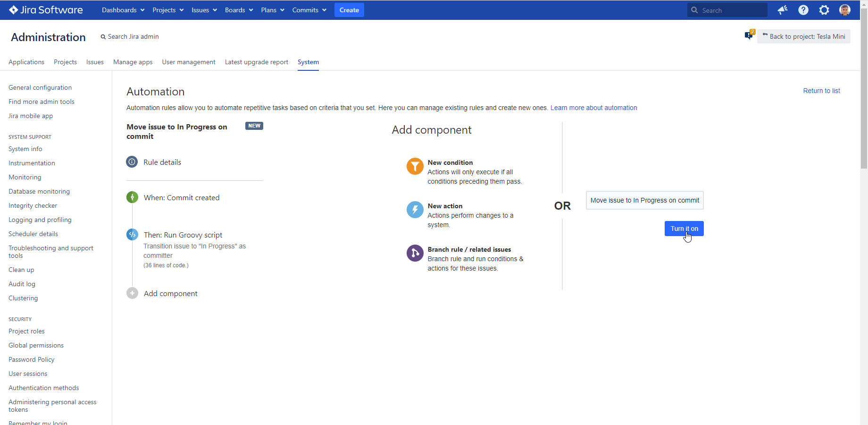868x425 pixels.
Task: Click the feedback megaphone icon
Action: pyautogui.click(x=783, y=9)
